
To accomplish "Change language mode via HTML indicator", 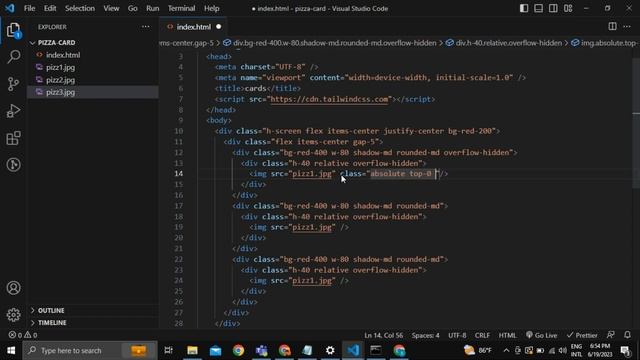I will [x=507, y=335].
